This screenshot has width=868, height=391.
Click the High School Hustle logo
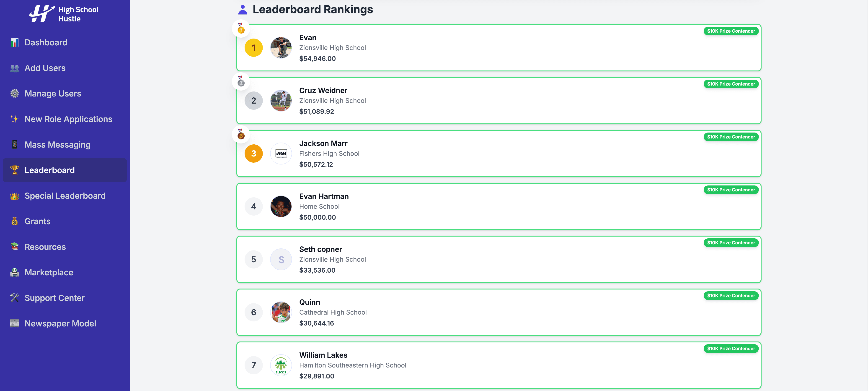click(x=64, y=14)
